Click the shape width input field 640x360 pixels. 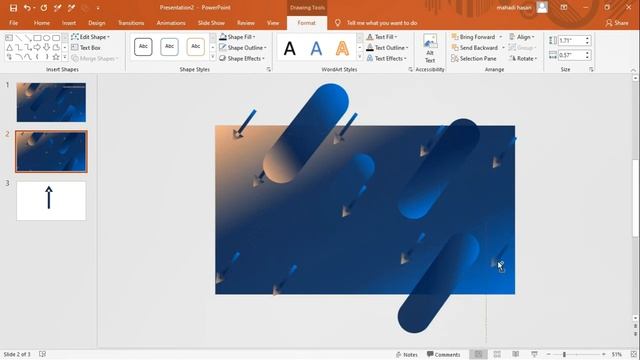coord(571,55)
